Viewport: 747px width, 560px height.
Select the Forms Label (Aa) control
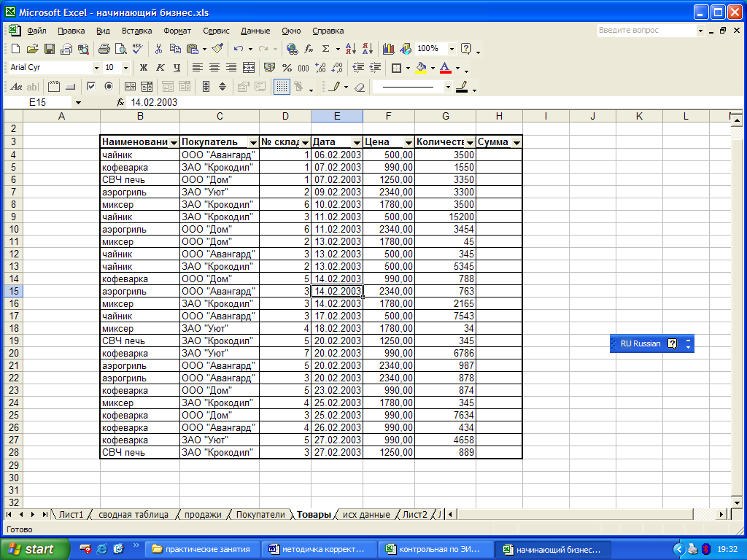click(16, 87)
